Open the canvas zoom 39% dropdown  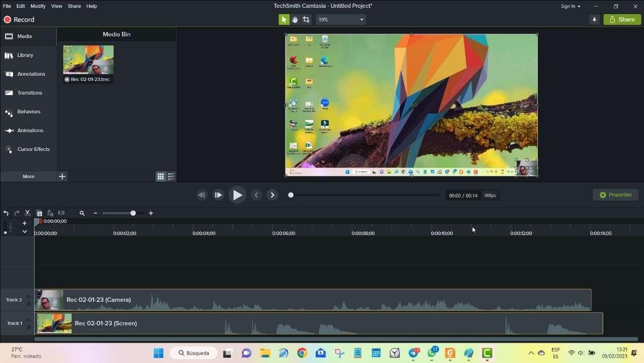point(341,19)
